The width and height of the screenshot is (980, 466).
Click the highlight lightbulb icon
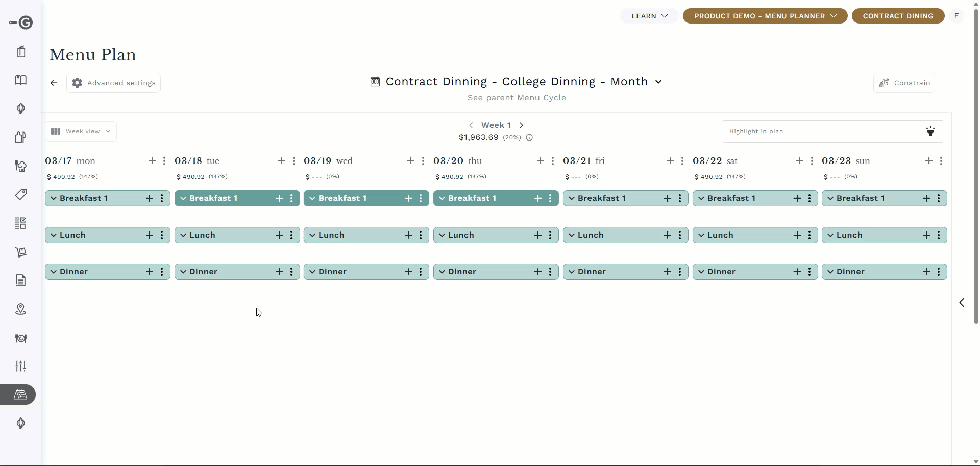pyautogui.click(x=930, y=131)
